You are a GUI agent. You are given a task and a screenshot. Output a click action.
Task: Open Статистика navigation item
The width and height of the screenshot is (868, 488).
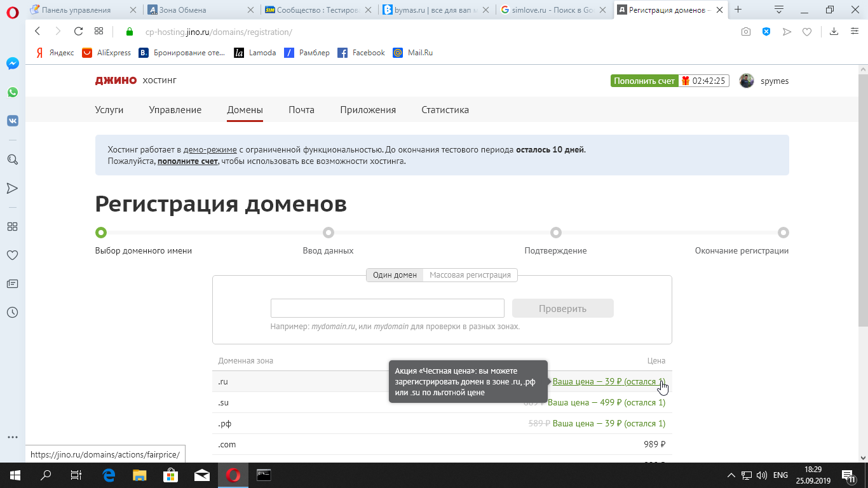445,110
